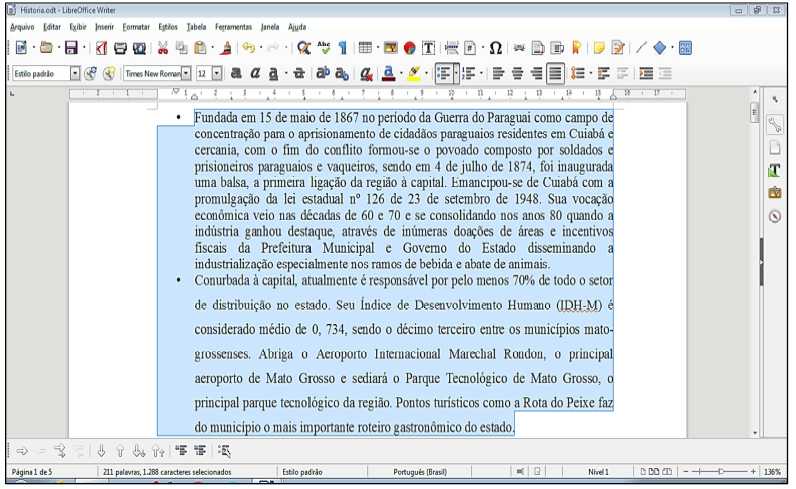Image resolution: width=796 pixels, height=489 pixels.
Task: Click word count in status bar
Action: pyautogui.click(x=167, y=472)
